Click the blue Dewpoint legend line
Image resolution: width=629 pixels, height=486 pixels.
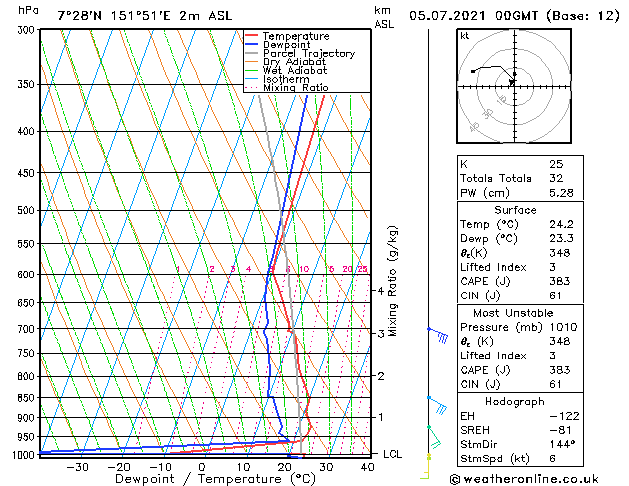[251, 44]
